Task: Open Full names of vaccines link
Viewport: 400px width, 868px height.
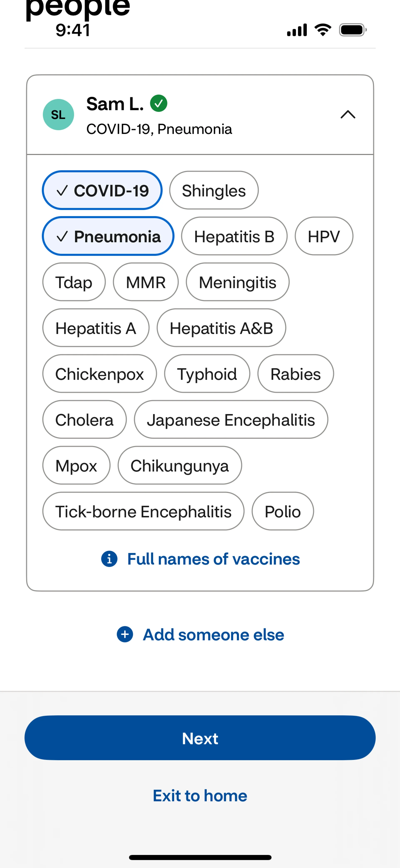Action: click(x=213, y=559)
